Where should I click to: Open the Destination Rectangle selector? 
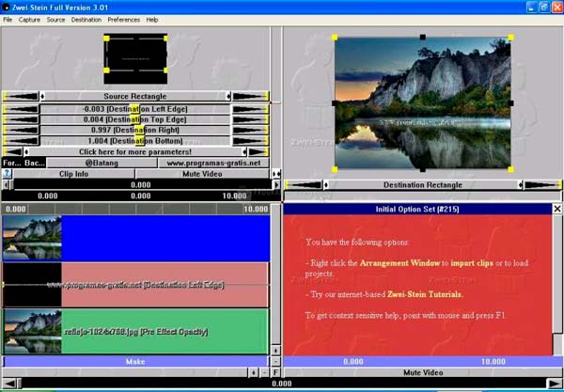[423, 185]
